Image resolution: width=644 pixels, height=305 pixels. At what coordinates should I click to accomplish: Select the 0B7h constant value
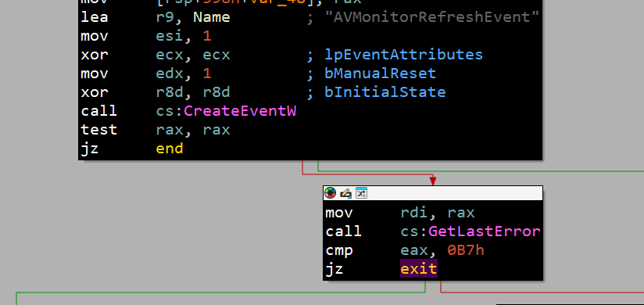click(466, 250)
